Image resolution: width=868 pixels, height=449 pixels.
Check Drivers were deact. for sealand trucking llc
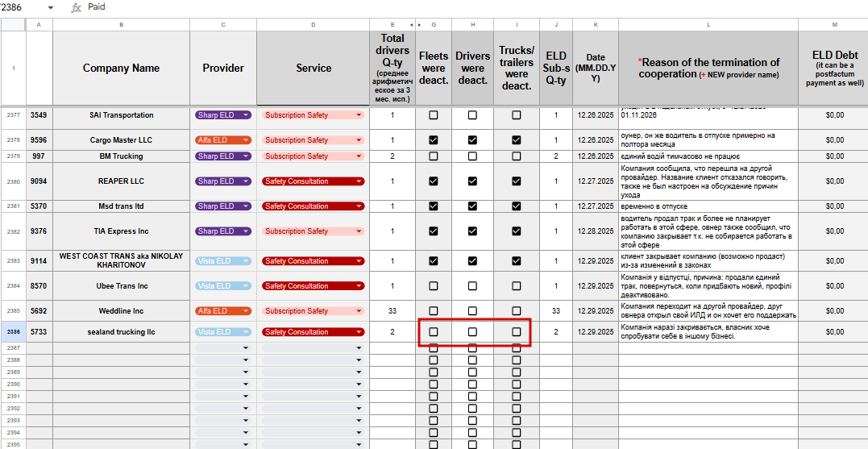(x=472, y=331)
